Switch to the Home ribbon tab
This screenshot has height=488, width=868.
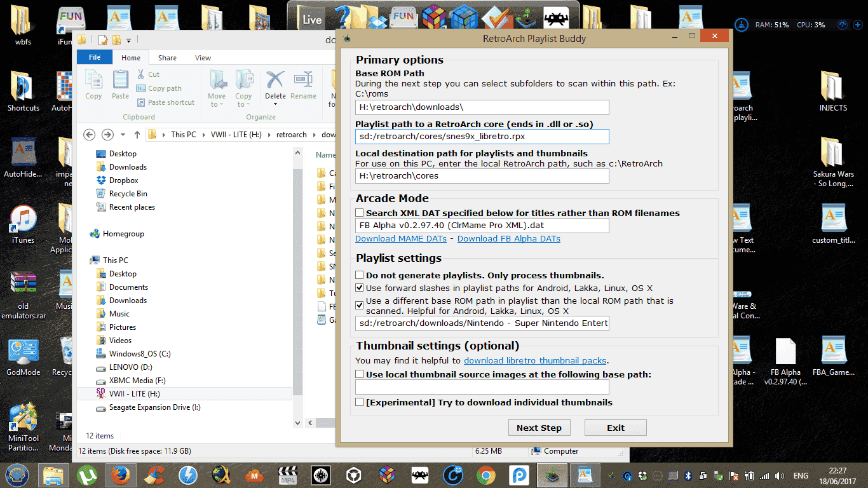pyautogui.click(x=131, y=58)
